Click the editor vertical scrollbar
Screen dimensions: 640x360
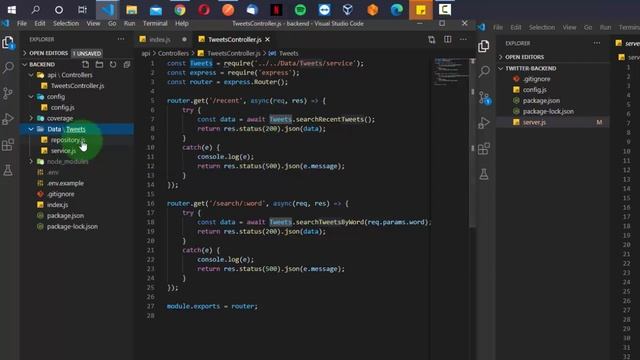pos(473,143)
